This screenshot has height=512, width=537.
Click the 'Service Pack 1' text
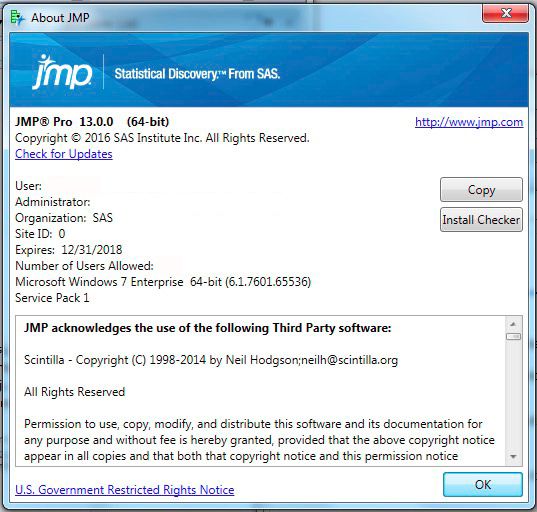(52, 298)
